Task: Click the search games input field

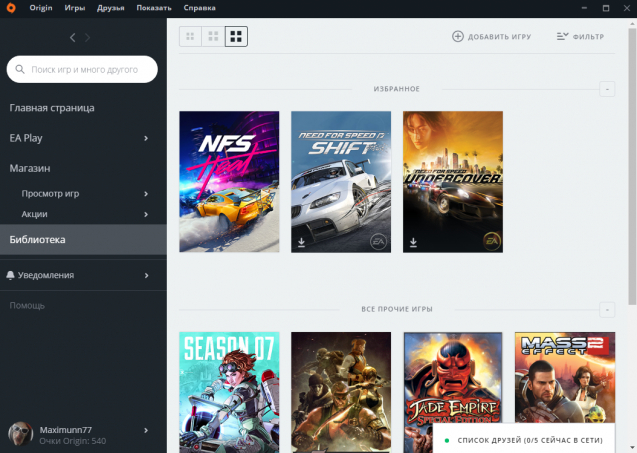Action: point(82,69)
